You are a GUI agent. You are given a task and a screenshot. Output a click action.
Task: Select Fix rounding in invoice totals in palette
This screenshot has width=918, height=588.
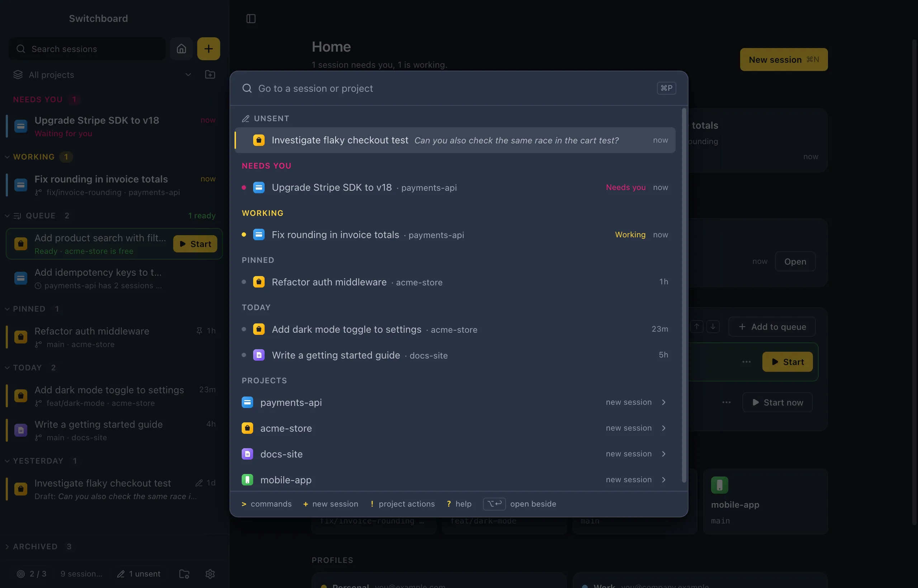pos(455,235)
